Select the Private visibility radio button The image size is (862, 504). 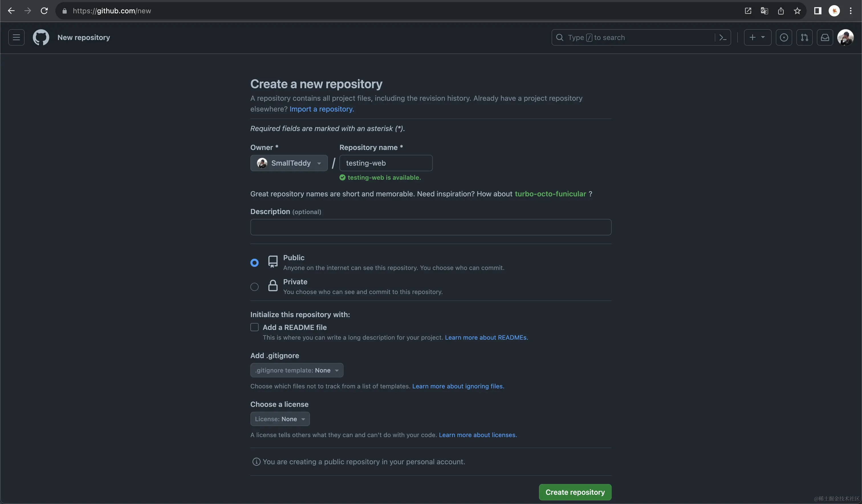254,287
